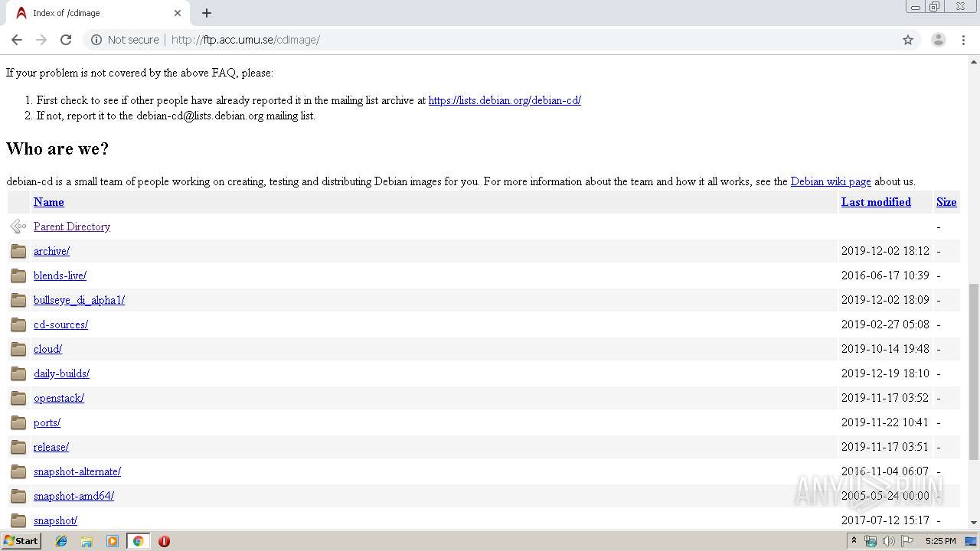Open the release/ directory link

[51, 447]
